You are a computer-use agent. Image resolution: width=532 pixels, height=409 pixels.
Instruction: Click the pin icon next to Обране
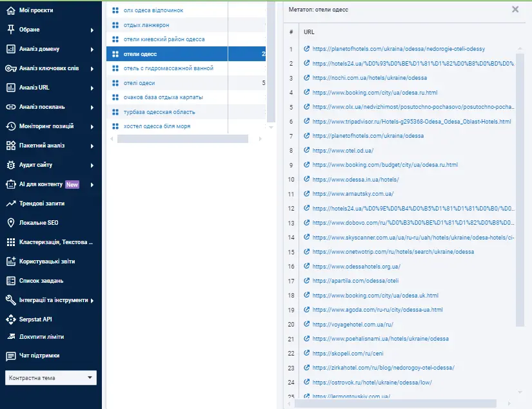click(11, 30)
